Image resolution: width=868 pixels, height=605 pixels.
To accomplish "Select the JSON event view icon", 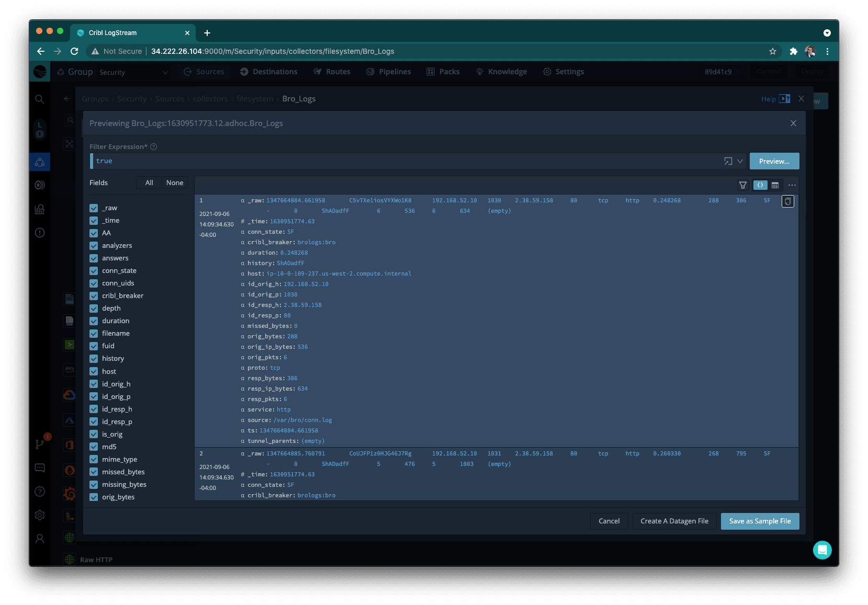I will [x=760, y=185].
